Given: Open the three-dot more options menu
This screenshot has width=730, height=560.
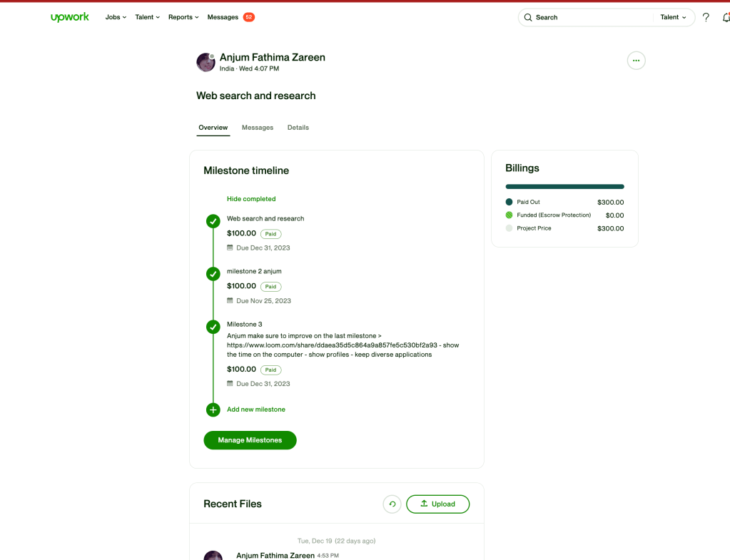Looking at the screenshot, I should (x=636, y=61).
